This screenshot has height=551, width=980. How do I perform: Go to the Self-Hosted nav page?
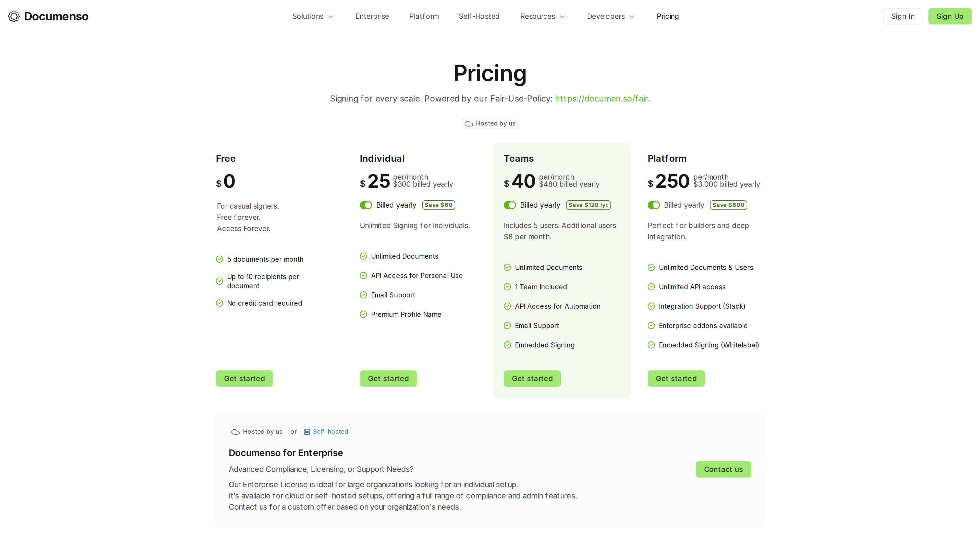pyautogui.click(x=479, y=16)
